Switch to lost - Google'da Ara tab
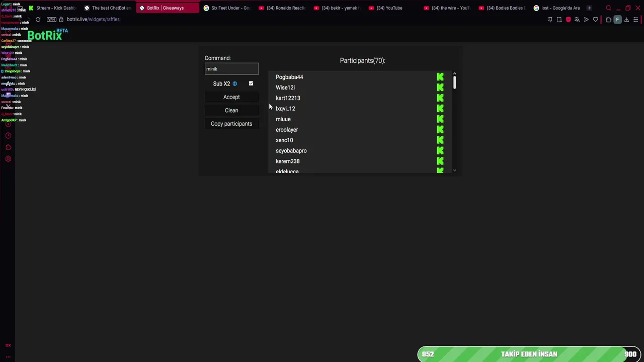 tap(557, 8)
